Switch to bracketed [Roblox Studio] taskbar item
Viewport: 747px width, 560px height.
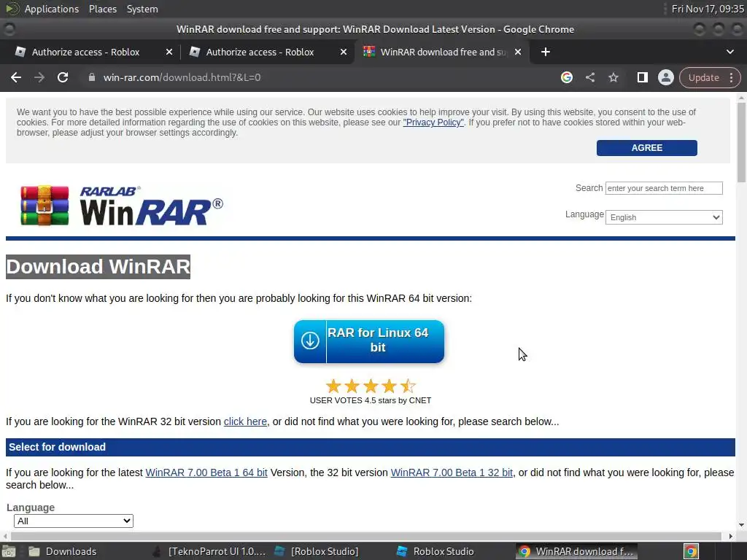click(317, 551)
